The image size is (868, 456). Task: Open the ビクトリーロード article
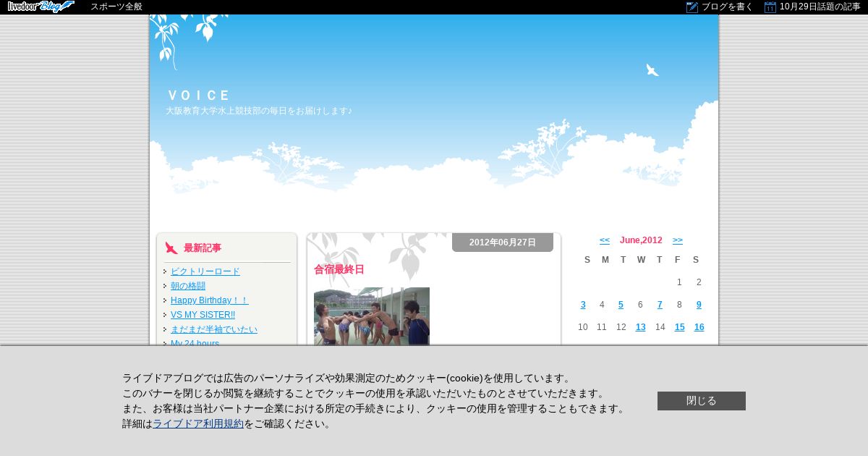[205, 271]
